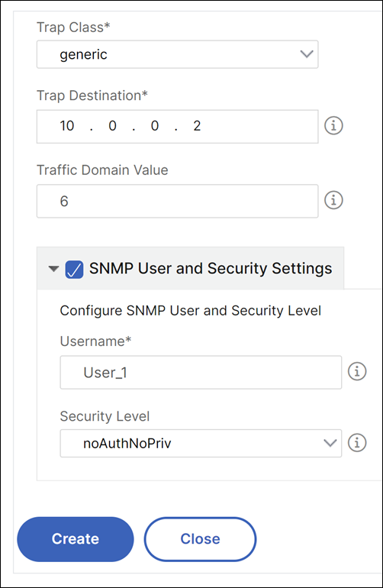383x588 pixels.
Task: Click the Traffic Domain Value field
Action: pos(177,201)
